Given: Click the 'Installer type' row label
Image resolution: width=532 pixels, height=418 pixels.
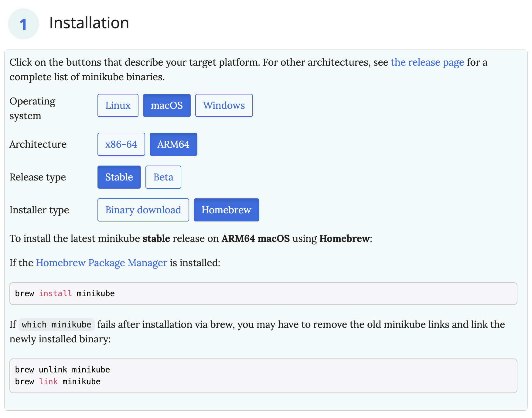Looking at the screenshot, I should click(39, 210).
